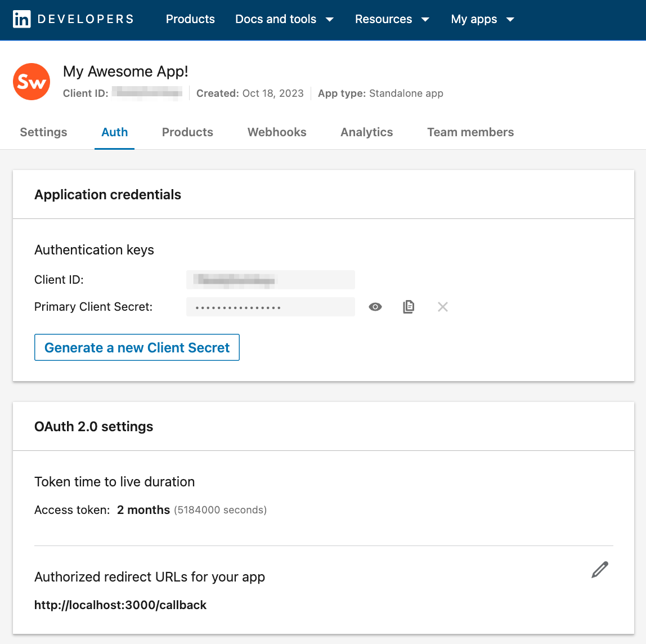Click the My Awesome App! title
646x644 pixels.
pyautogui.click(x=125, y=71)
